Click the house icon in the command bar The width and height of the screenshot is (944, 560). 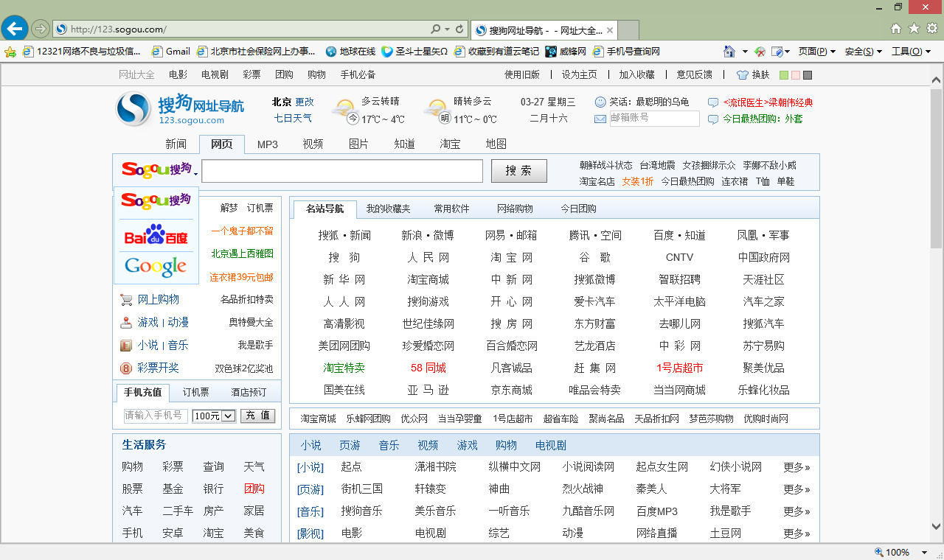729,52
